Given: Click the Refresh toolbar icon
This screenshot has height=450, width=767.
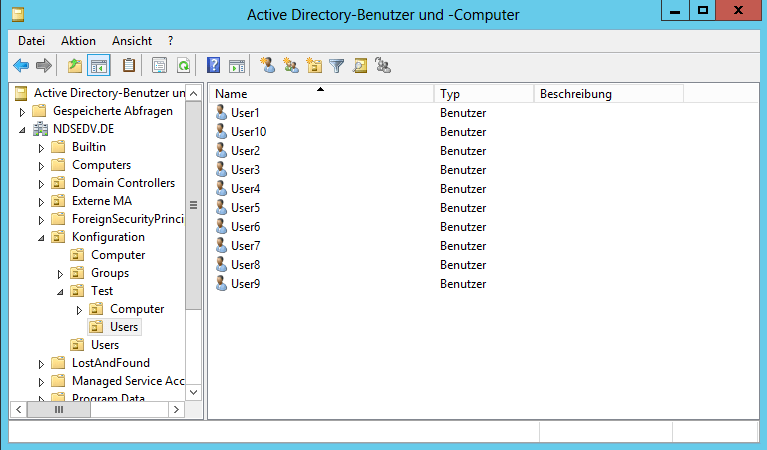Looking at the screenshot, I should coord(183,66).
